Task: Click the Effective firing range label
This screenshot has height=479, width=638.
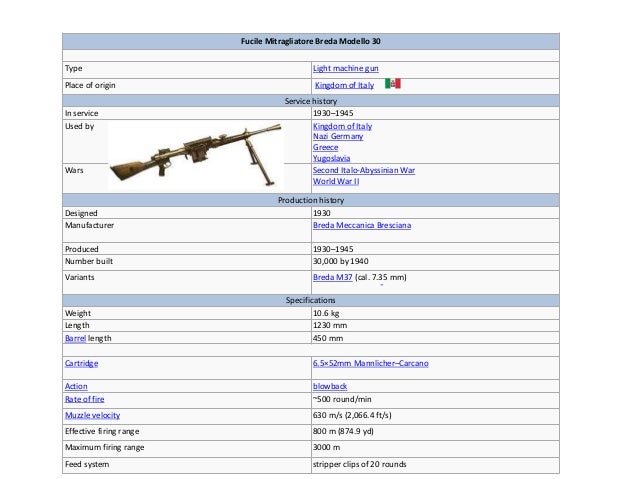Action: tap(102, 431)
